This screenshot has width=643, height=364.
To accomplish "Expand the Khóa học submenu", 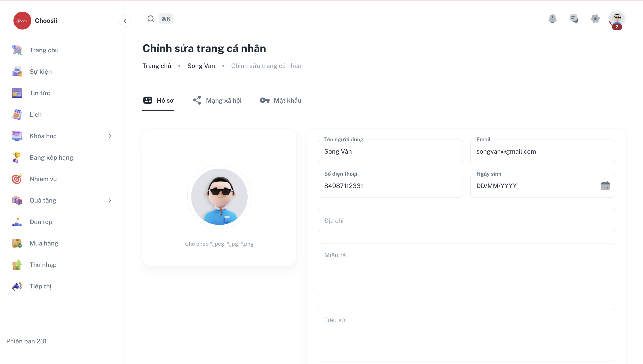I will 110,136.
